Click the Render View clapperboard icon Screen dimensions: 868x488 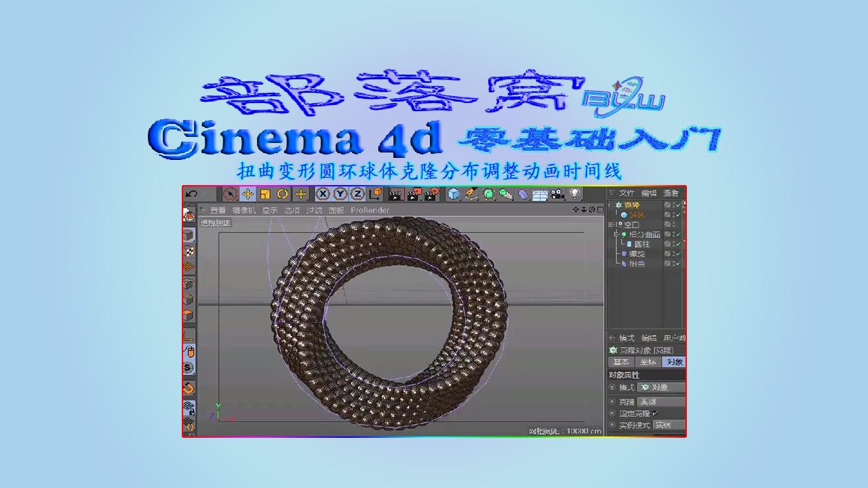coord(396,195)
